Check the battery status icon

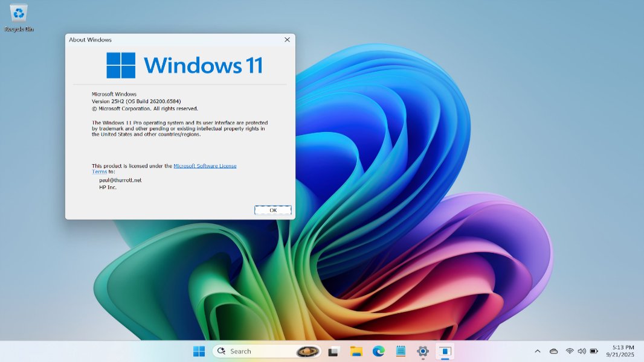(x=594, y=351)
